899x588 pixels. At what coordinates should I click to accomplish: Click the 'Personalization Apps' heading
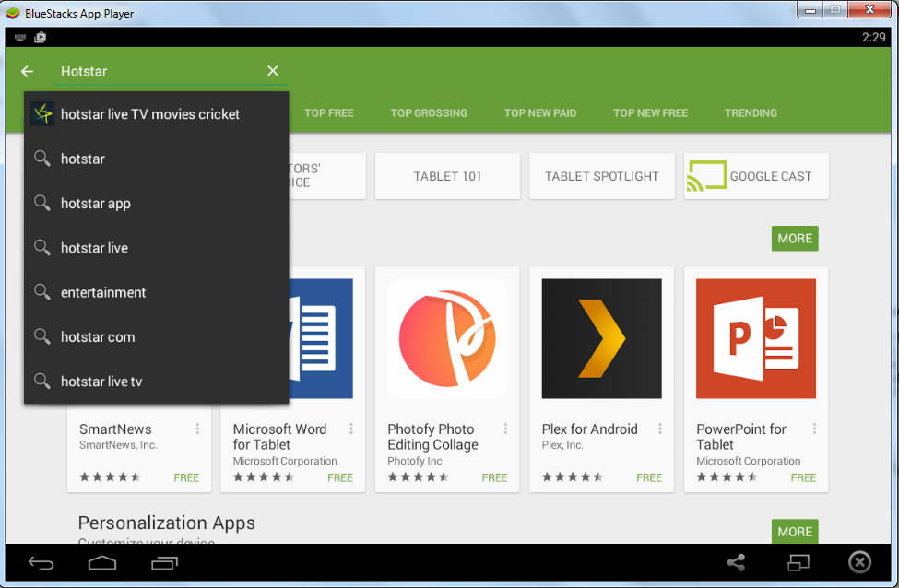(x=166, y=523)
